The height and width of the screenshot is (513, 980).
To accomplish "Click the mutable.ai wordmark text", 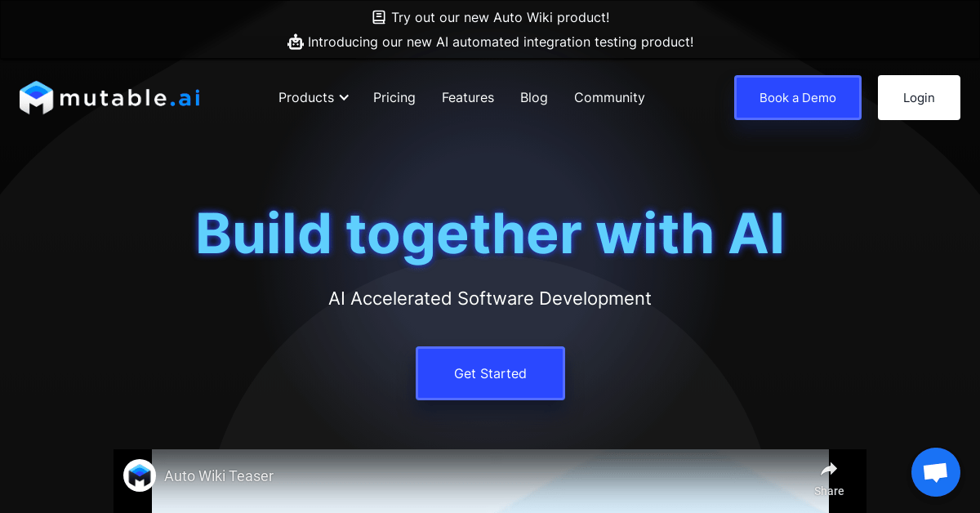I will click(129, 98).
